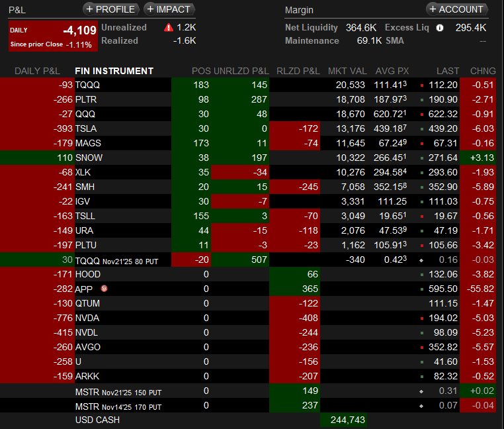
Task: Click TQQQ market value 20,533
Action: point(351,85)
